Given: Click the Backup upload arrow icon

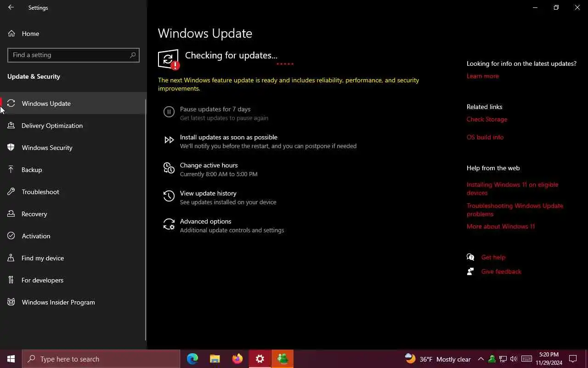Looking at the screenshot, I should tap(11, 169).
